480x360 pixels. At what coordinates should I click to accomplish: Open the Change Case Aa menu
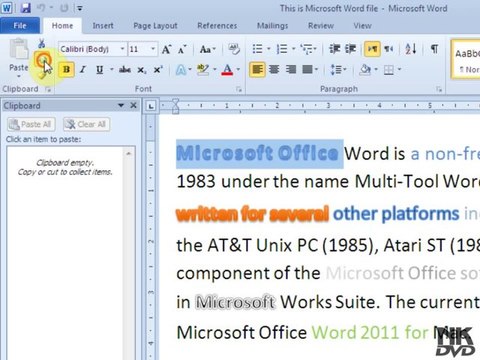point(207,50)
